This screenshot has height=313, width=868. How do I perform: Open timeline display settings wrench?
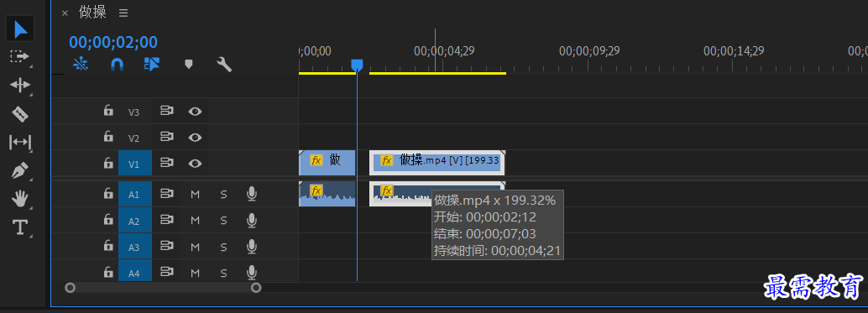point(223,65)
